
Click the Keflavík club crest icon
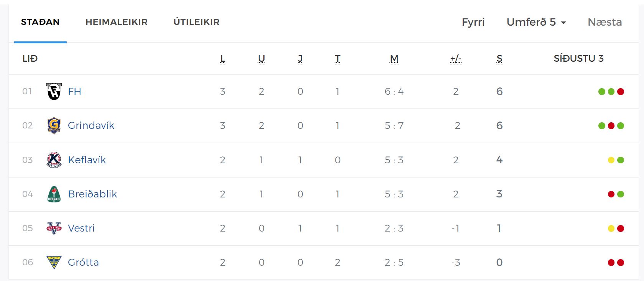[54, 160]
